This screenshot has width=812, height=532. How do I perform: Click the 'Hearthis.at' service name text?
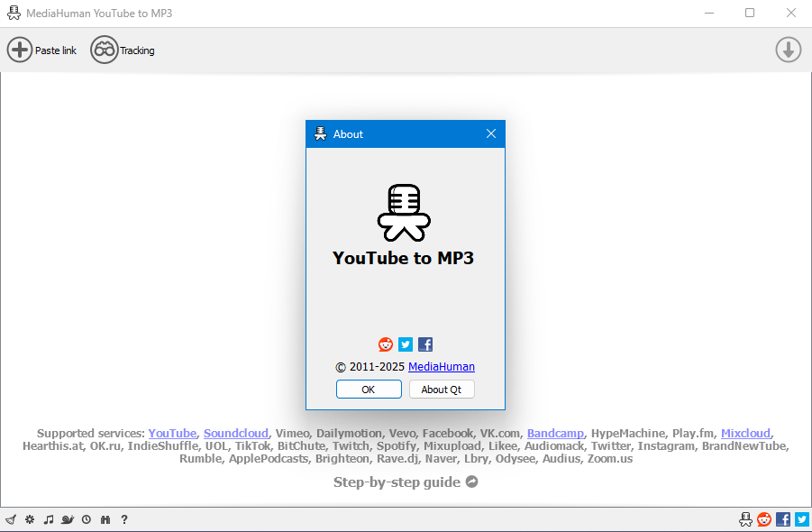tap(53, 446)
